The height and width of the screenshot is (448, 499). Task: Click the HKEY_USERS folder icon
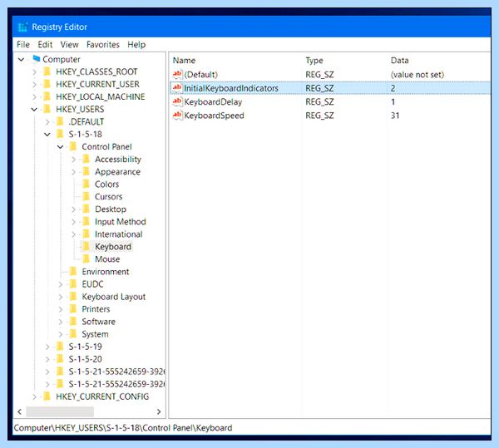click(47, 109)
